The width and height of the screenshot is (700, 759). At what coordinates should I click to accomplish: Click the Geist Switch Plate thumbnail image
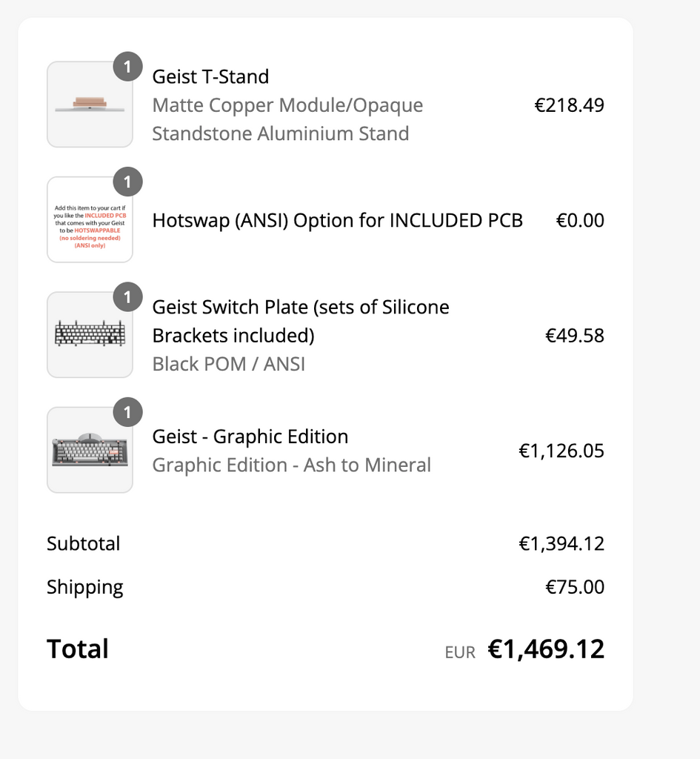(x=90, y=335)
